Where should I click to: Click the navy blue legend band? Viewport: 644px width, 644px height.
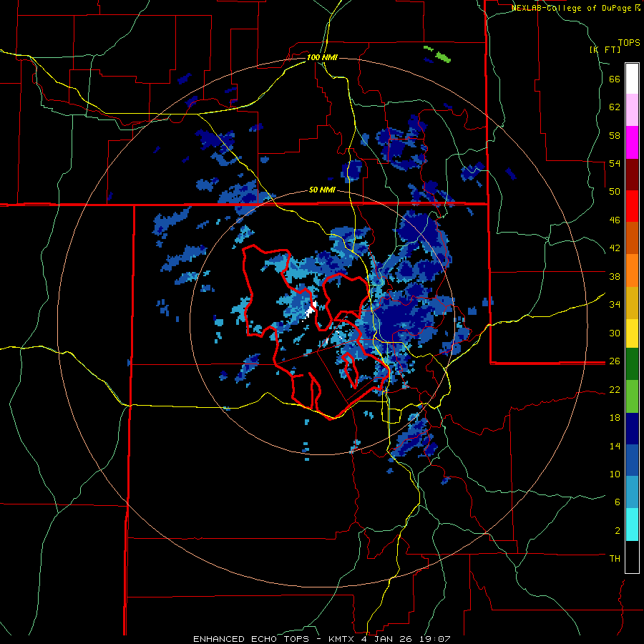(632, 429)
